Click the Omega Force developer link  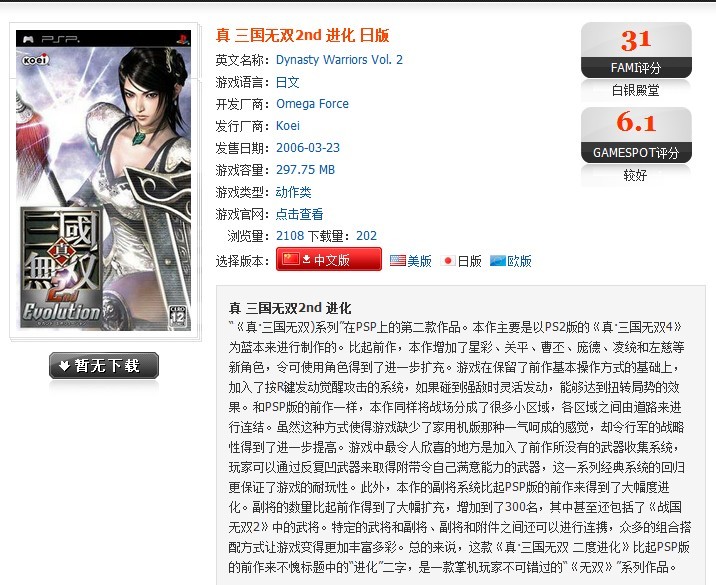pyautogui.click(x=312, y=104)
